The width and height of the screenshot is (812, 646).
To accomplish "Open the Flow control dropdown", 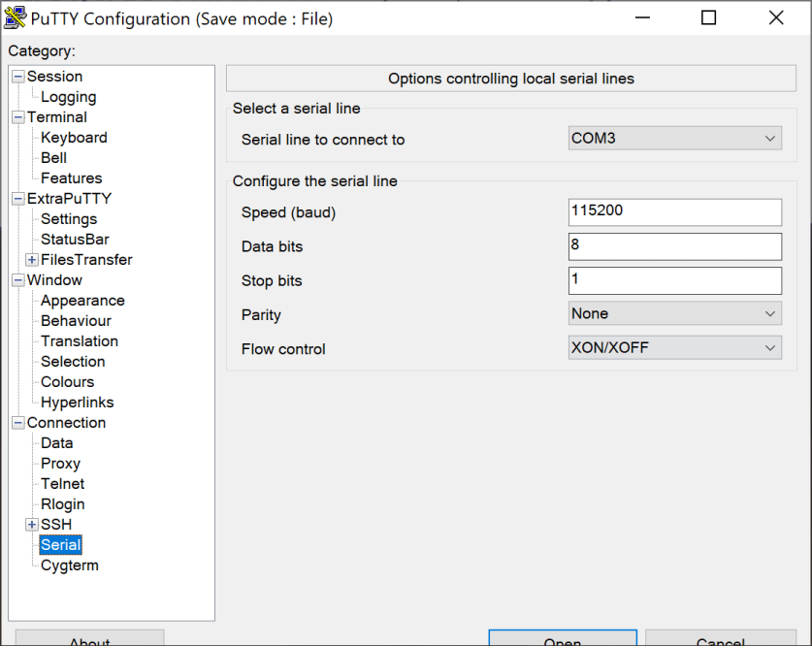I will pyautogui.click(x=674, y=348).
